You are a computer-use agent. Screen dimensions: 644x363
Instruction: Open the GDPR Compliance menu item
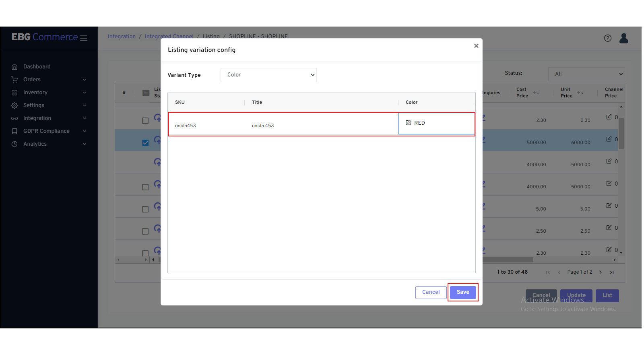(46, 131)
